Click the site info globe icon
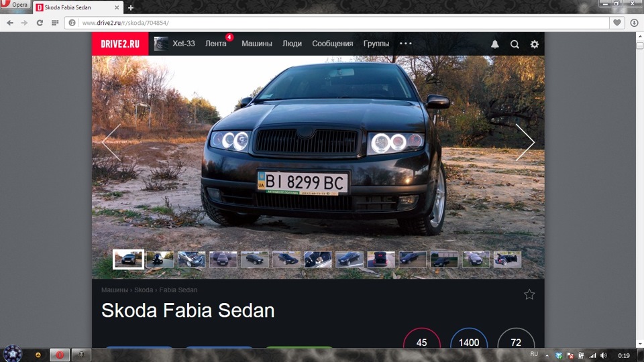 point(72,23)
